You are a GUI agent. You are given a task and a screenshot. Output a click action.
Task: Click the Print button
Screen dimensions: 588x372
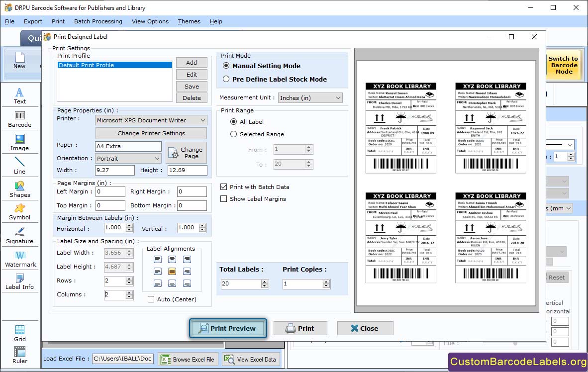click(300, 328)
